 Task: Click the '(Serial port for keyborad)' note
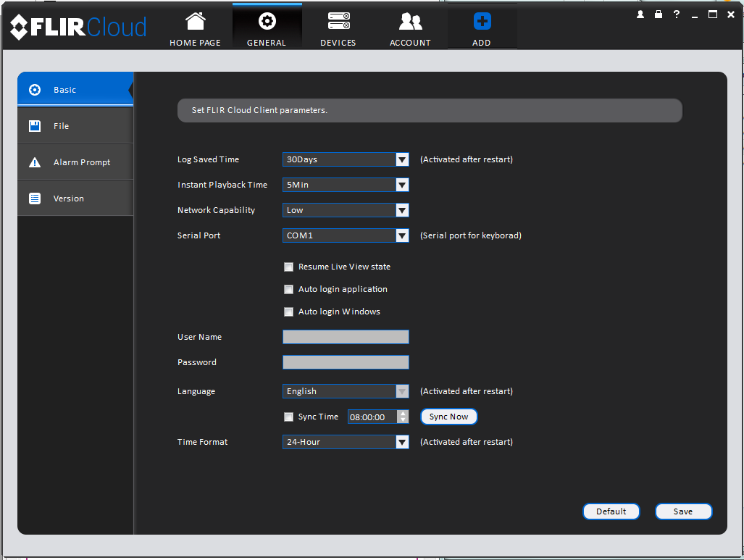coord(471,235)
